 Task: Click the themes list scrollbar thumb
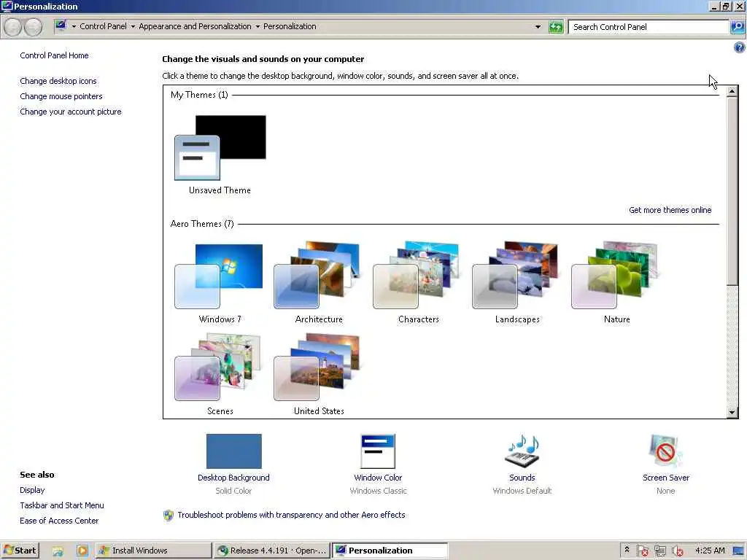(732, 190)
